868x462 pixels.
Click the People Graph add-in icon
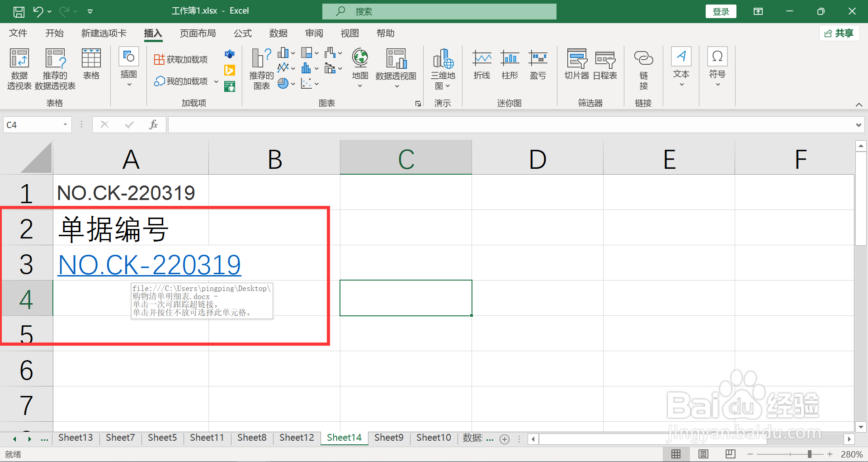pos(230,86)
